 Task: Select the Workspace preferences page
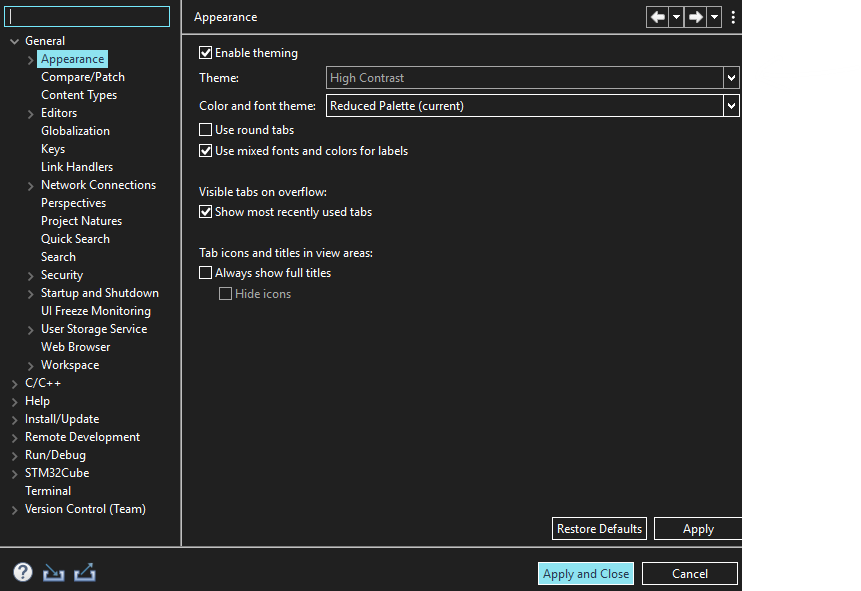(x=69, y=364)
